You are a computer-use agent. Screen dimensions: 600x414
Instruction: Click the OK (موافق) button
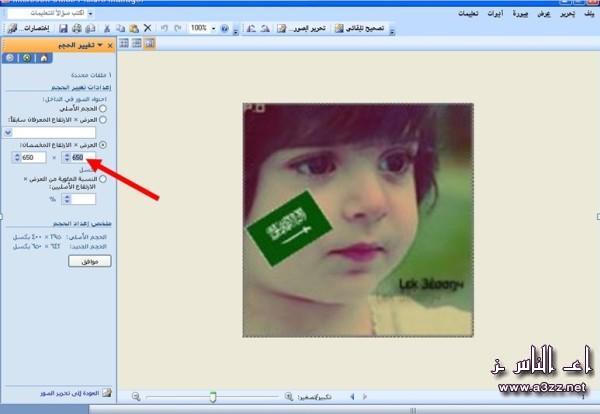[x=90, y=261]
